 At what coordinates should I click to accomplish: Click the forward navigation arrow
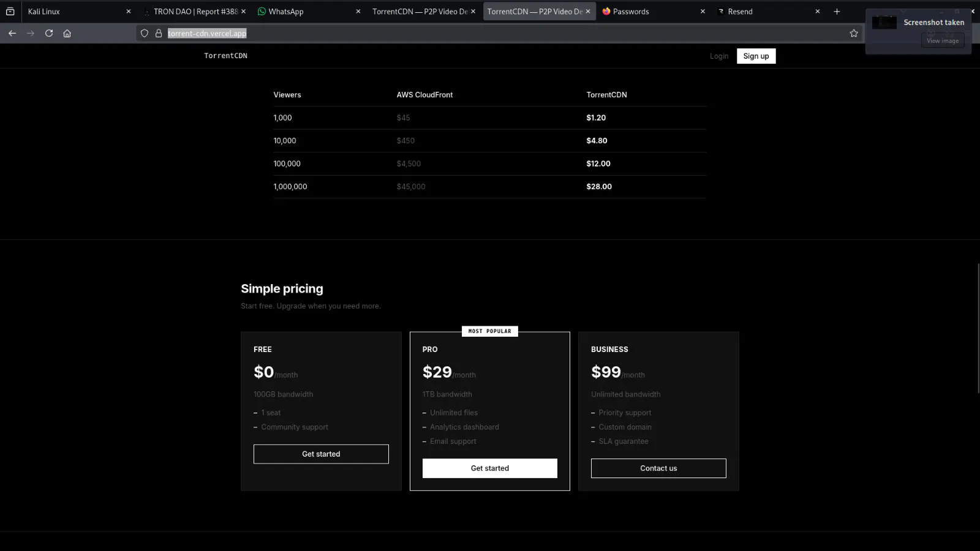coord(31,34)
